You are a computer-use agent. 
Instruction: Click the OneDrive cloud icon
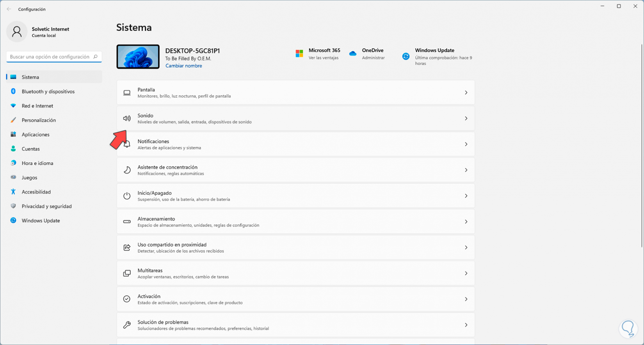coord(353,54)
